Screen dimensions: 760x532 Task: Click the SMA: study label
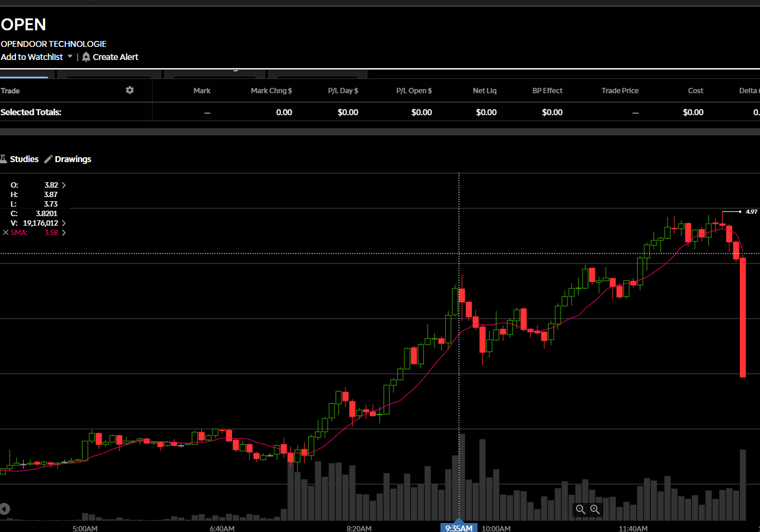tap(19, 233)
